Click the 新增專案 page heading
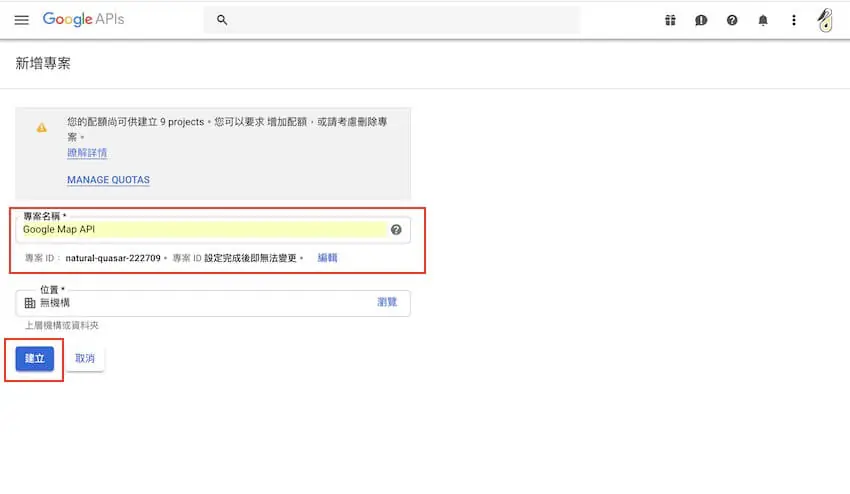Screen dimensions: 850x494 [43, 63]
